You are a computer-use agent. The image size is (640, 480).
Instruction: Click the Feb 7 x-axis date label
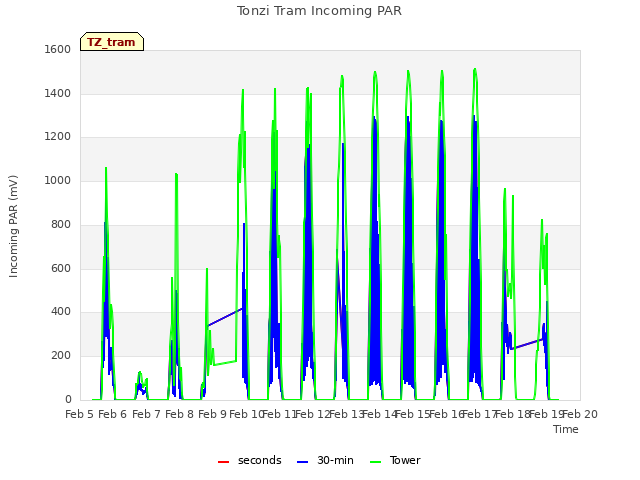[x=147, y=414]
